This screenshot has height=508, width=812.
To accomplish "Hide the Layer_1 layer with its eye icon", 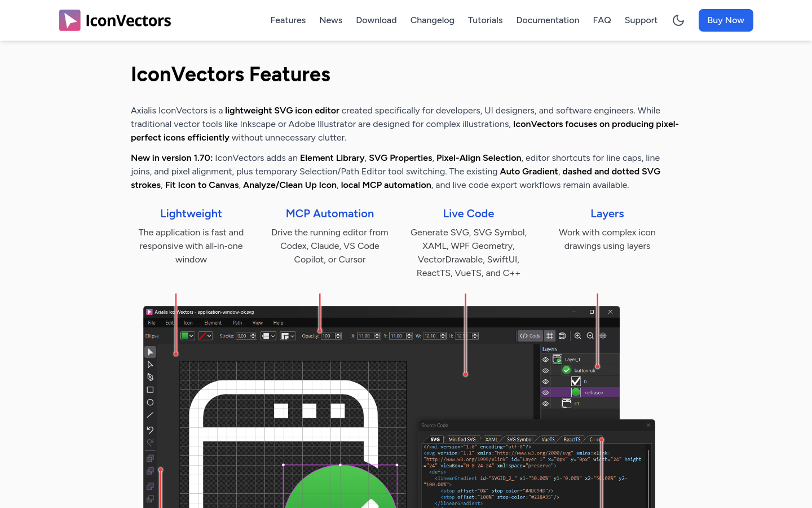I will tap(545, 360).
